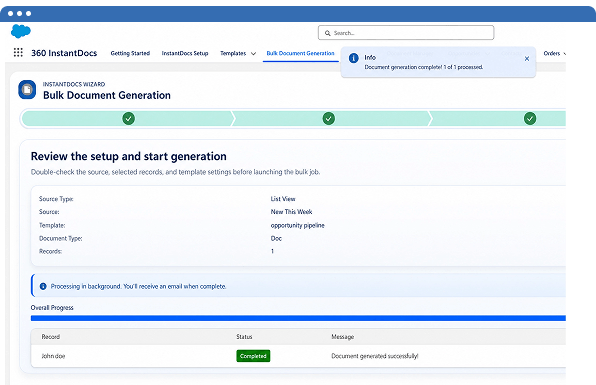Click the Status column header
The height and width of the screenshot is (385, 596).
[244, 337]
